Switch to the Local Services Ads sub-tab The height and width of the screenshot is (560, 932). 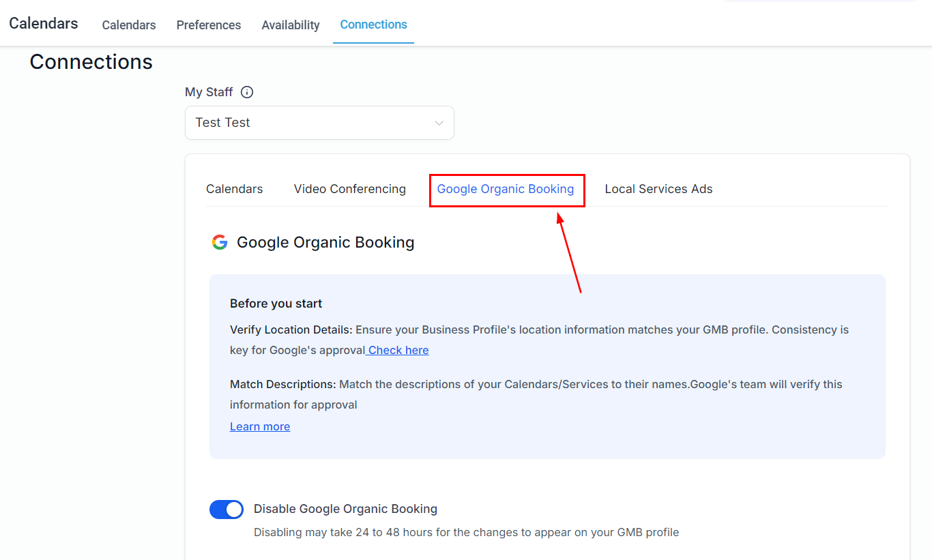click(x=658, y=189)
